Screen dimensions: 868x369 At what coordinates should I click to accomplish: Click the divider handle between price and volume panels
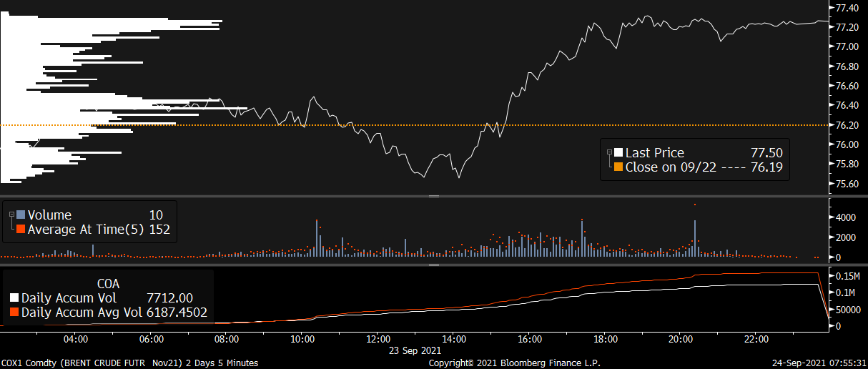pos(433,195)
